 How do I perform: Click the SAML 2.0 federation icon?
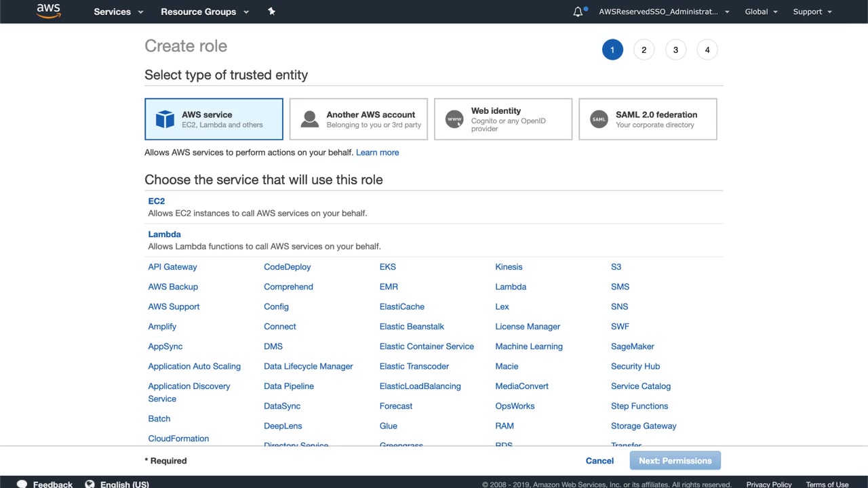(599, 119)
